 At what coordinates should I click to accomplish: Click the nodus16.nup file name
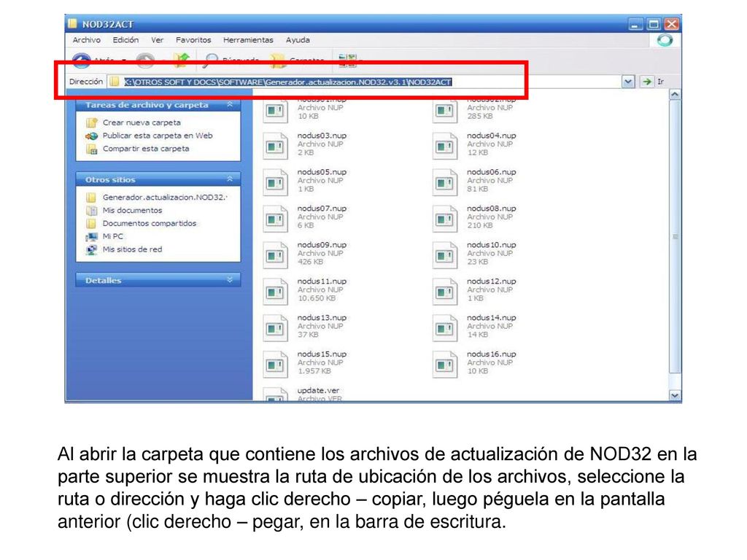click(491, 354)
